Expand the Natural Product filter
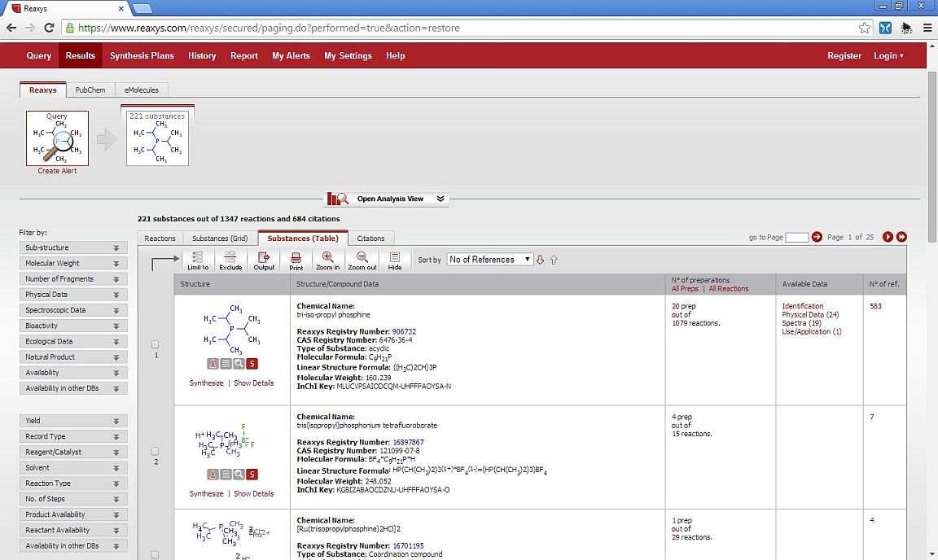The height and width of the screenshot is (560, 938). [73, 357]
